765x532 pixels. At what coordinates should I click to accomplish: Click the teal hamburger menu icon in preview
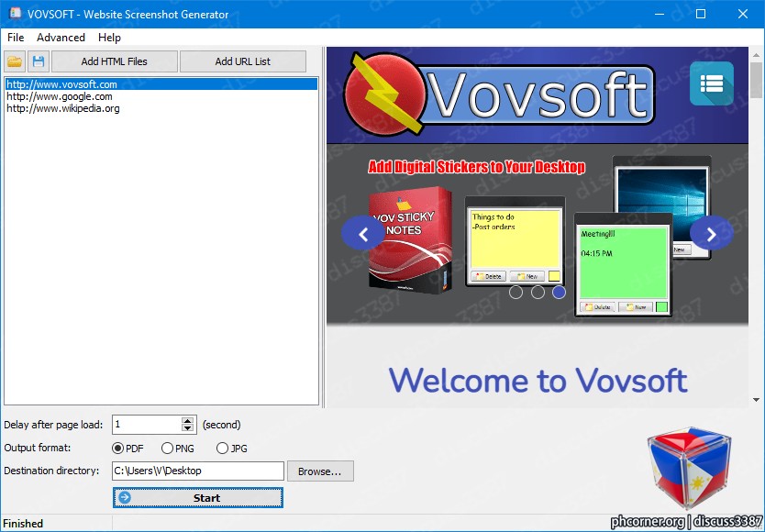click(x=711, y=83)
